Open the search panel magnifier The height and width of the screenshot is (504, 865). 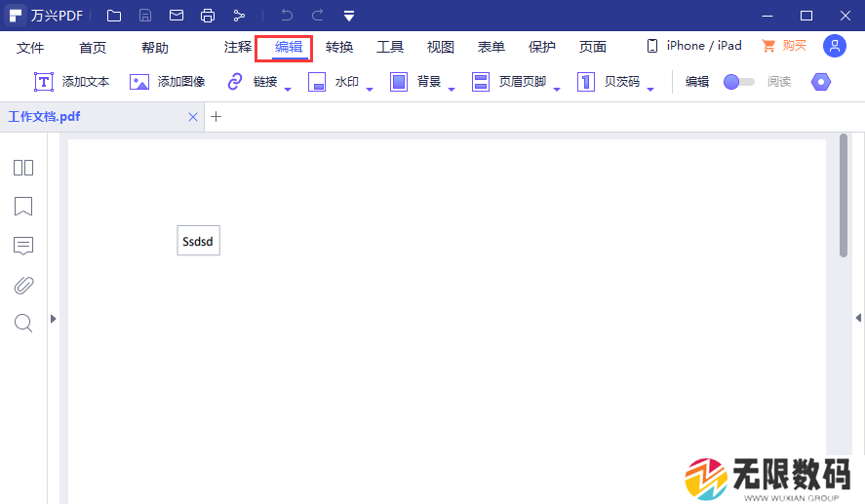(x=23, y=323)
